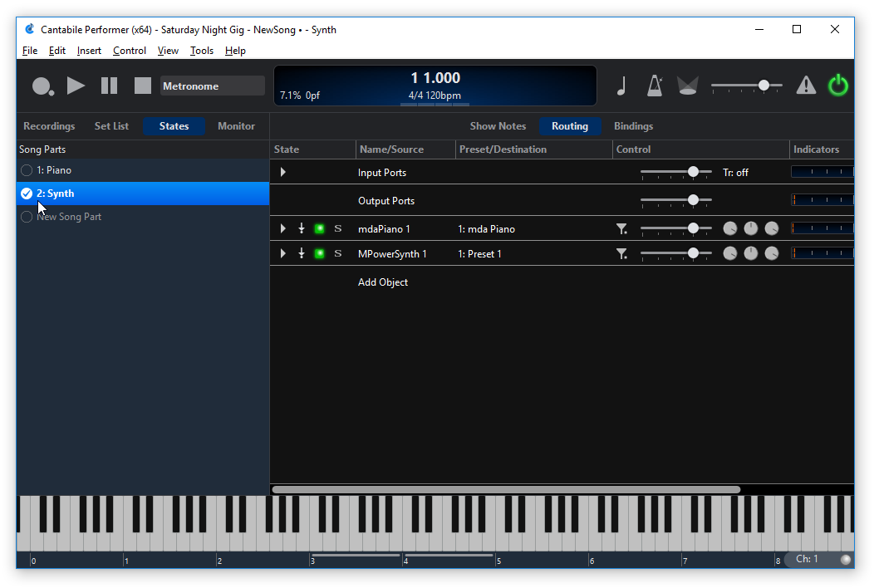
Task: Toggle the S button on mdaPiano 1
Action: 338,228
